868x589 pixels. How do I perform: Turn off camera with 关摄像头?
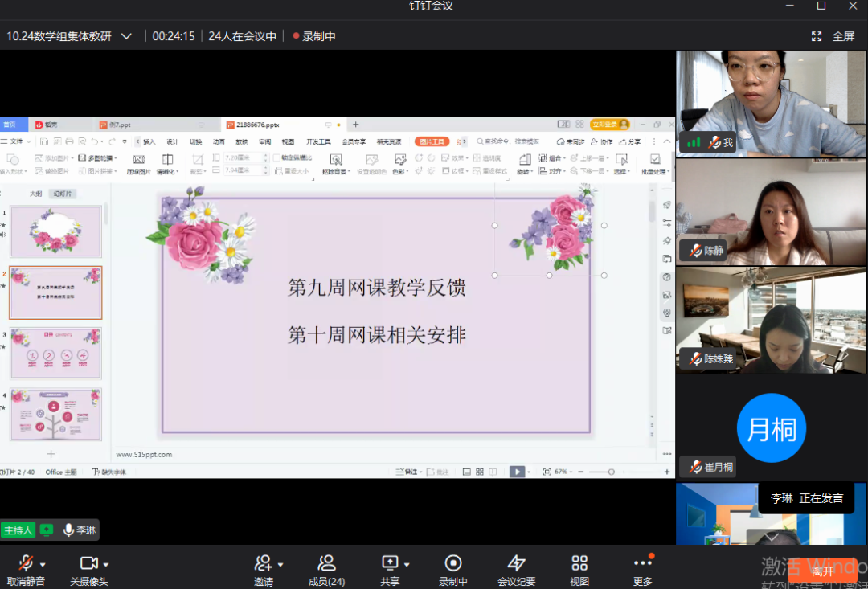click(88, 564)
